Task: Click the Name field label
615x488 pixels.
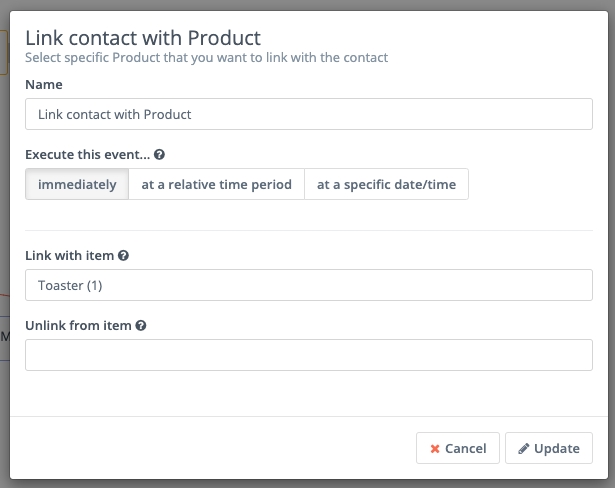Action: point(44,85)
